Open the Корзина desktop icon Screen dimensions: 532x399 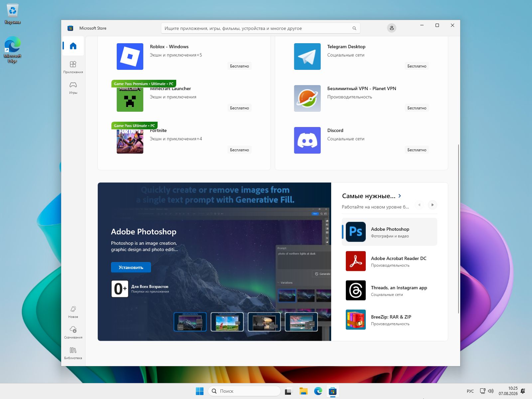[13, 14]
